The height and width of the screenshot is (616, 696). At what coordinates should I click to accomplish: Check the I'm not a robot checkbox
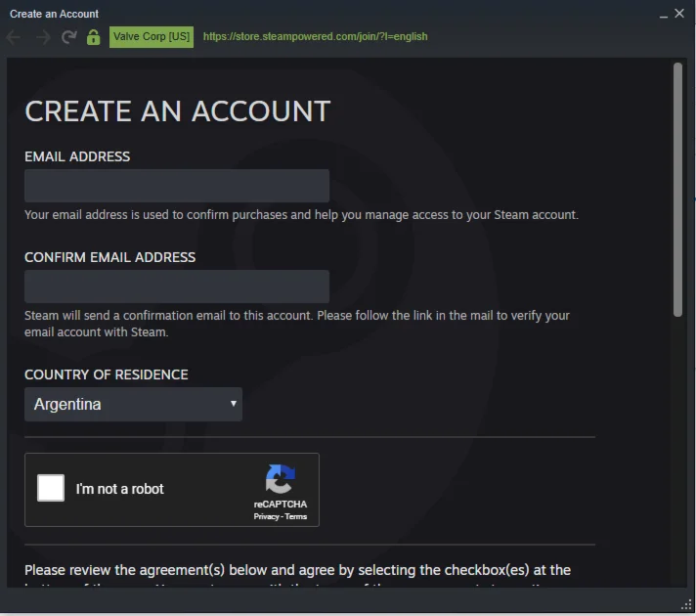[51, 488]
